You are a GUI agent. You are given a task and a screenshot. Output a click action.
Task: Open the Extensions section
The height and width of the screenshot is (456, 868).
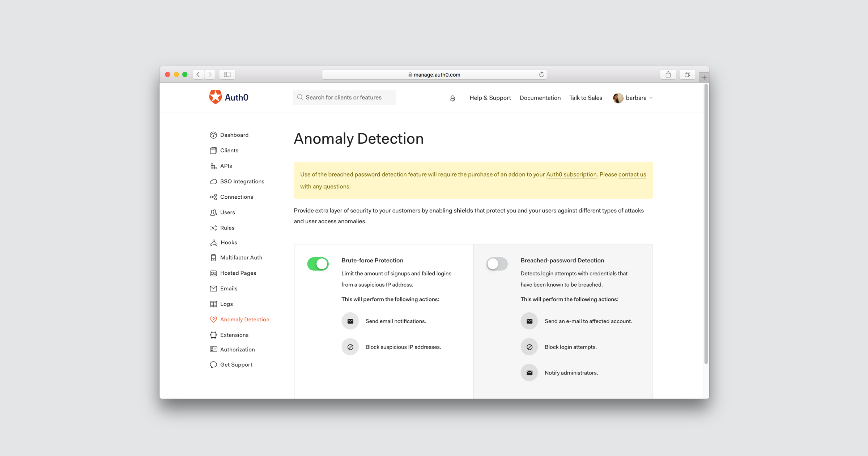click(x=234, y=335)
